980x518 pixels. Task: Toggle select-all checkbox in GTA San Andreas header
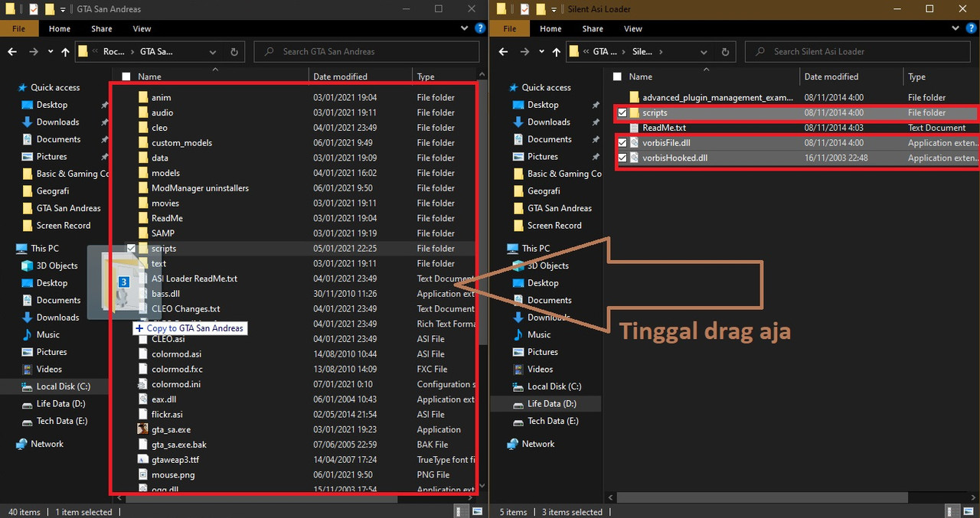(126, 77)
